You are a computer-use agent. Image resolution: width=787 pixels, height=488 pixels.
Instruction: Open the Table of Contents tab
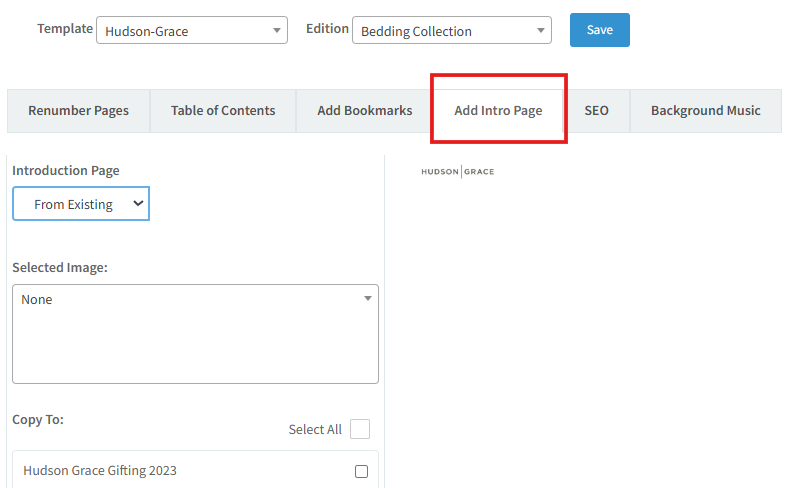(223, 110)
